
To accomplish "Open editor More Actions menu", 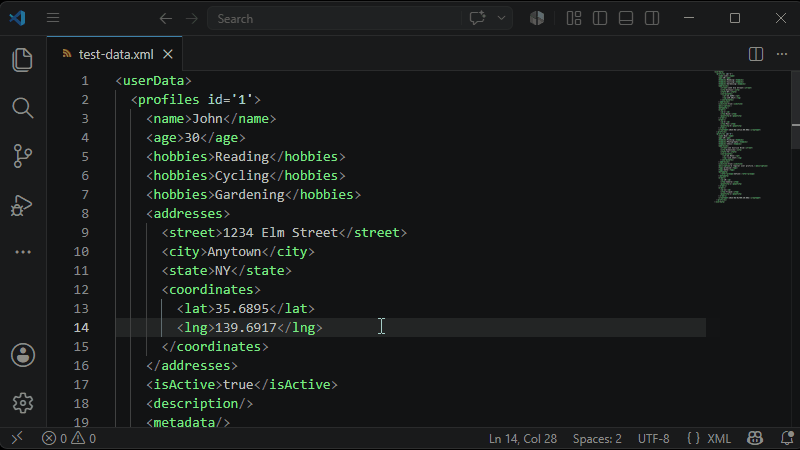I will click(782, 54).
